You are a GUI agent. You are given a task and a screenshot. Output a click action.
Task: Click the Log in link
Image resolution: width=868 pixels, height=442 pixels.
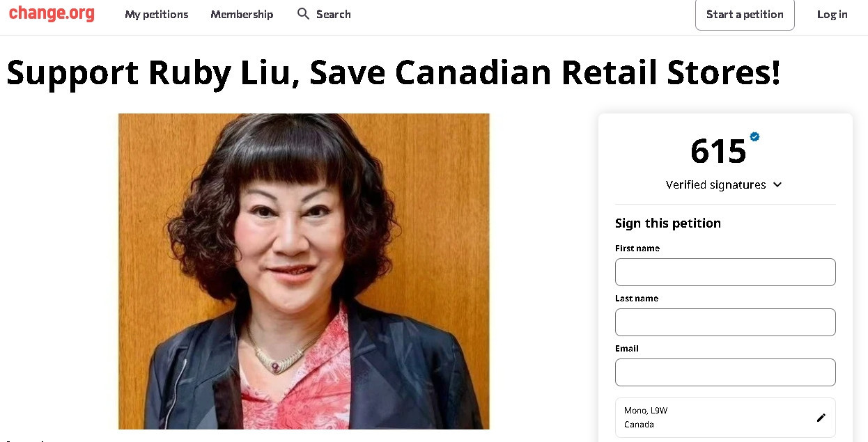coord(832,14)
